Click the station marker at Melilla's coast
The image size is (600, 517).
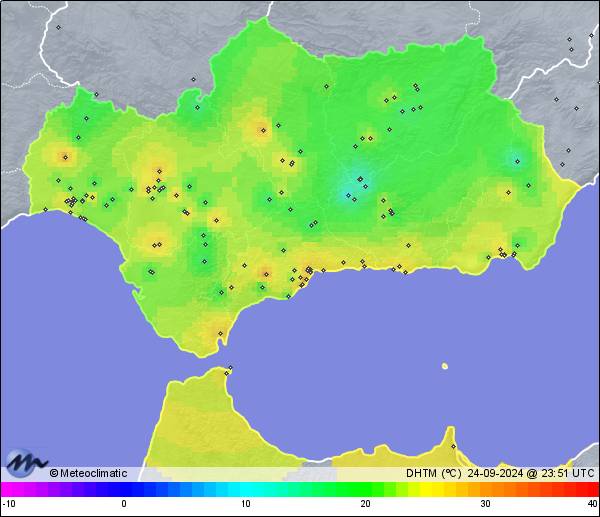pyautogui.click(x=453, y=446)
